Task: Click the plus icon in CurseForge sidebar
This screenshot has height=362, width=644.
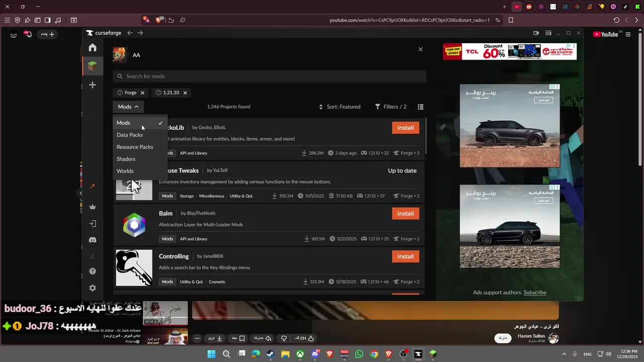Action: tap(93, 85)
